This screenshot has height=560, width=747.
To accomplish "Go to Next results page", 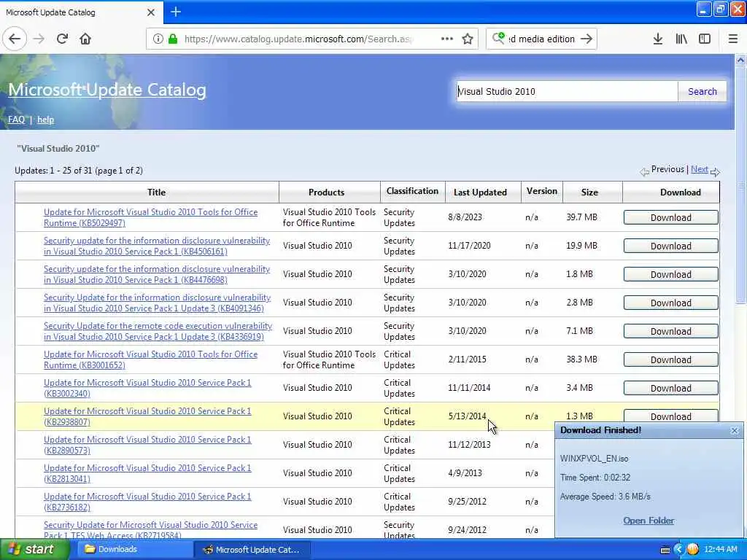I will pos(700,169).
